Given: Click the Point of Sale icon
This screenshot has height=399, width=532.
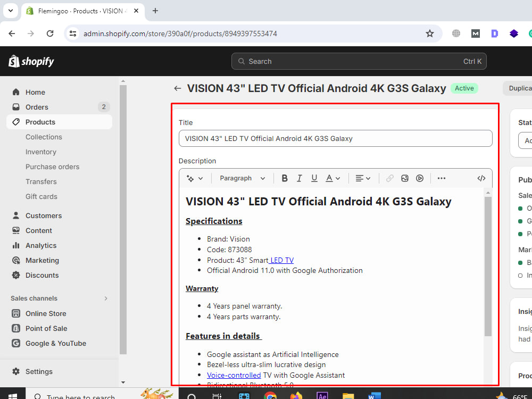Looking at the screenshot, I should [16, 328].
